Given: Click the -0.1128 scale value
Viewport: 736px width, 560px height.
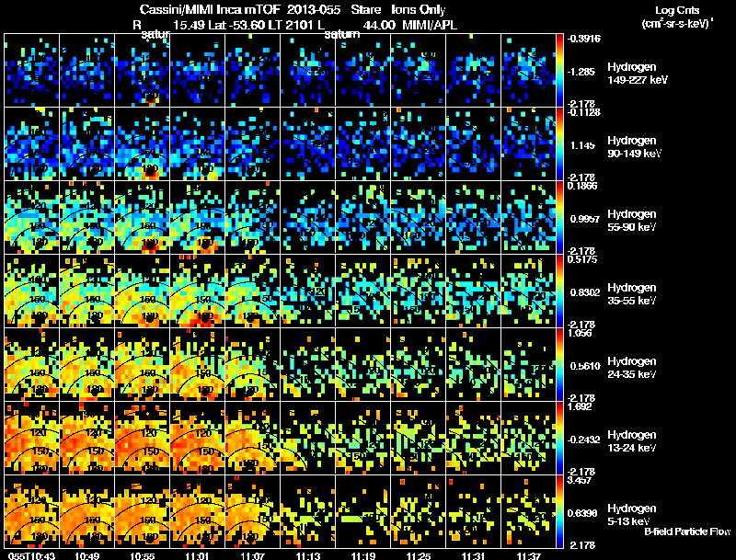Looking at the screenshot, I should click(584, 112).
